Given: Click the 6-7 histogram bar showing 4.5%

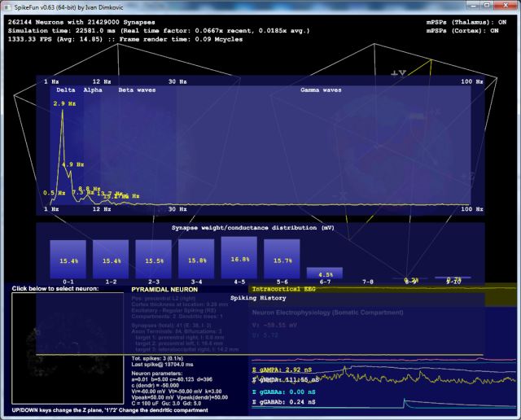Looking at the screenshot, I should pos(325,273).
